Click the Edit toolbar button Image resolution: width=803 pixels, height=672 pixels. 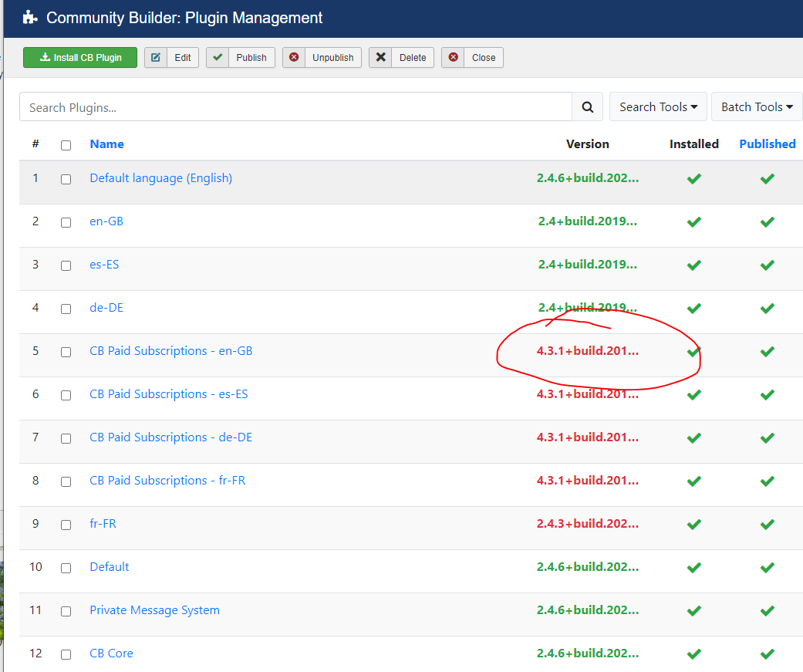[x=171, y=57]
